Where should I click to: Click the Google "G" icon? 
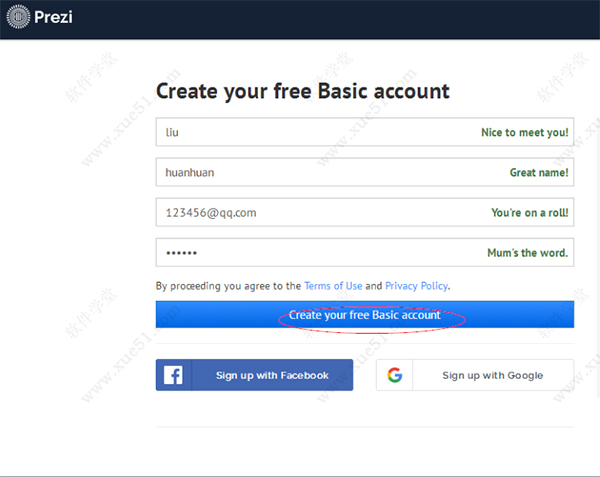coord(395,375)
